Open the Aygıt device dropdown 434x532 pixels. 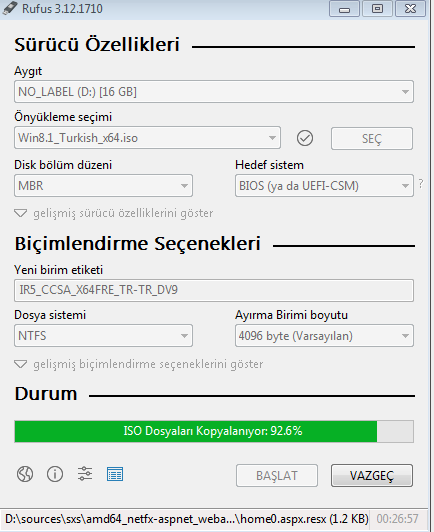coord(214,92)
